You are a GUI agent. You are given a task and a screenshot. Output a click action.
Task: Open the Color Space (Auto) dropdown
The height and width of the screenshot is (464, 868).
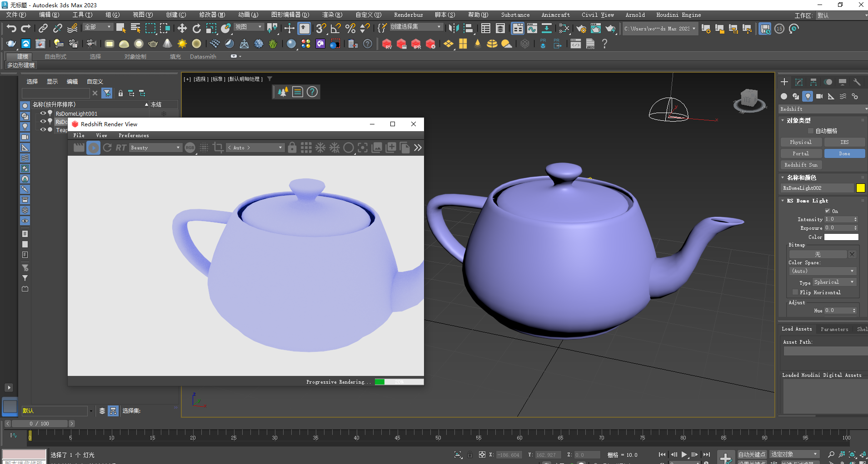point(823,271)
